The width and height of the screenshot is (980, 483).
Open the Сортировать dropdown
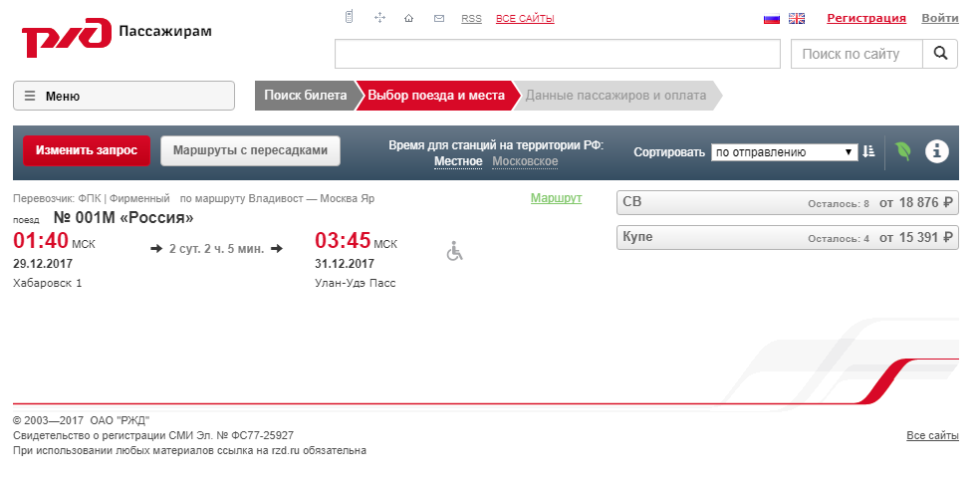pos(785,151)
